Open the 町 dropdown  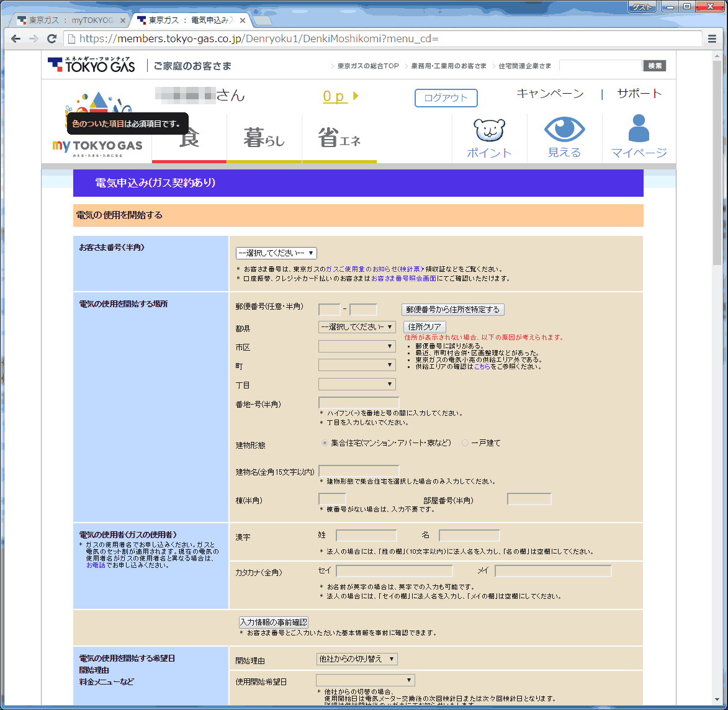point(357,366)
